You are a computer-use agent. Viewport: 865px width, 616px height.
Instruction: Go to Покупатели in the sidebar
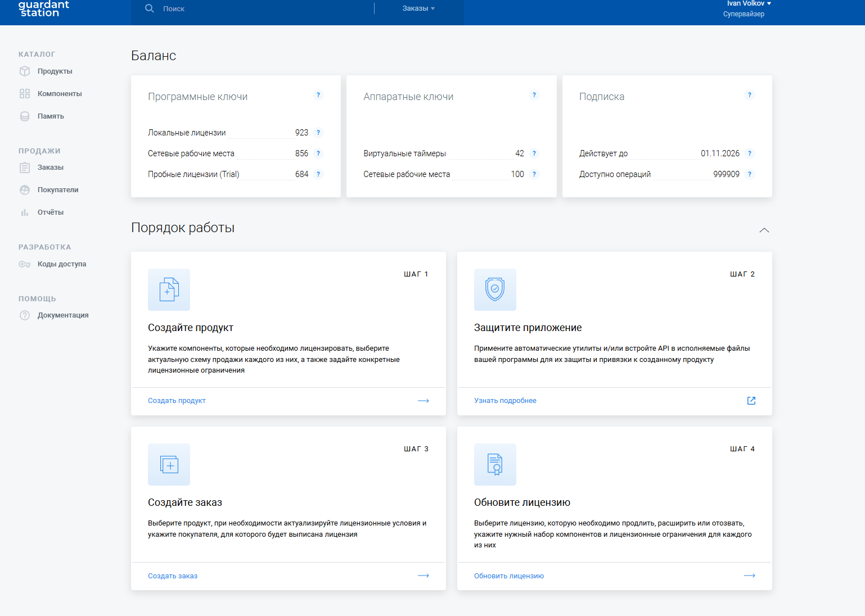57,190
